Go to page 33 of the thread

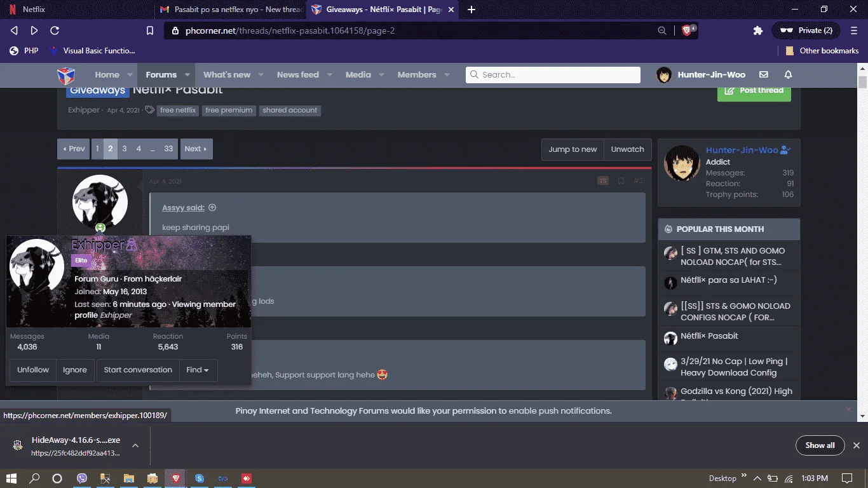pos(168,149)
